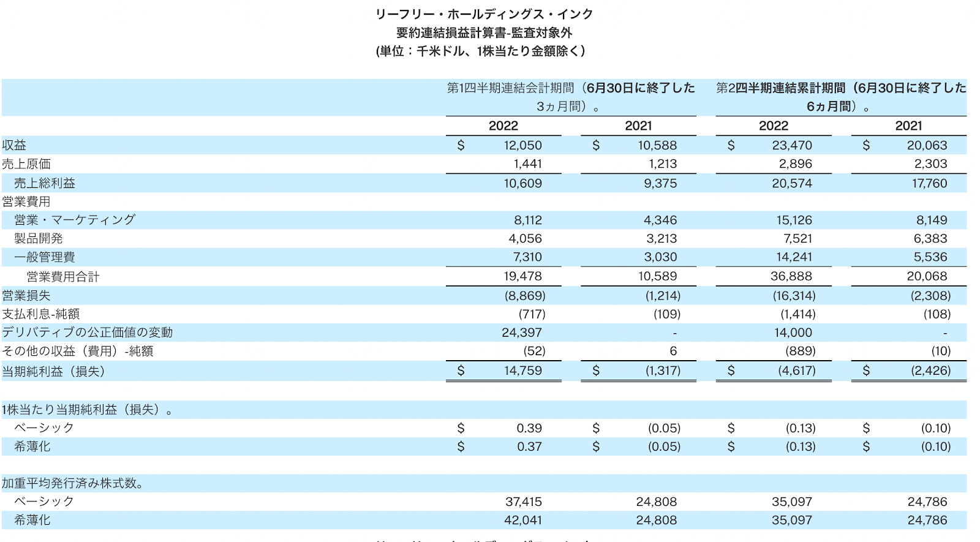Screen dimensions: 980x542
Task: Click sales and marketing value 15,126
Action: (794, 220)
